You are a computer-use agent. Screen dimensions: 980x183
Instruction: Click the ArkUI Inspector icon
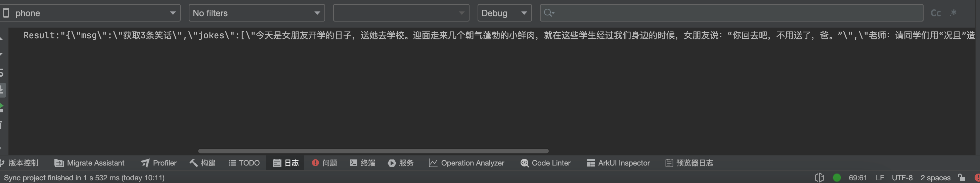[591, 163]
